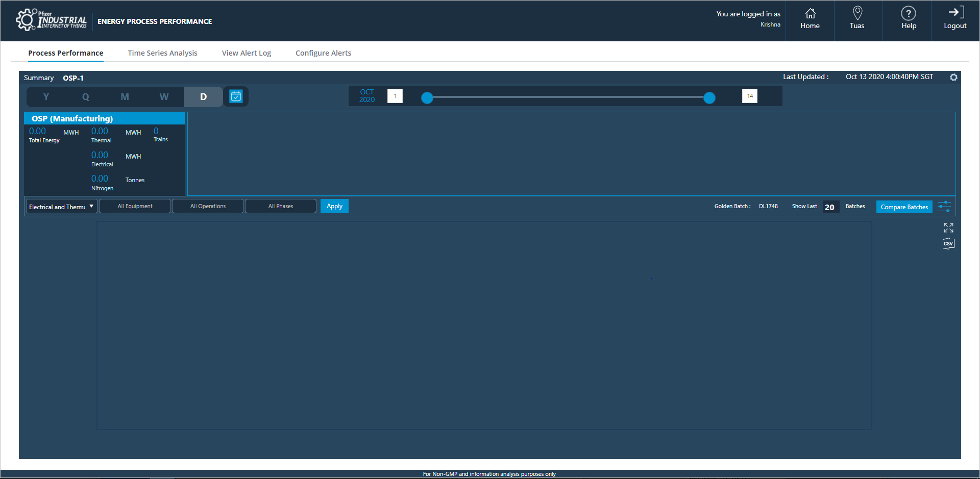This screenshot has height=479, width=980.
Task: Open the batch filter sliders icon
Action: 944,206
